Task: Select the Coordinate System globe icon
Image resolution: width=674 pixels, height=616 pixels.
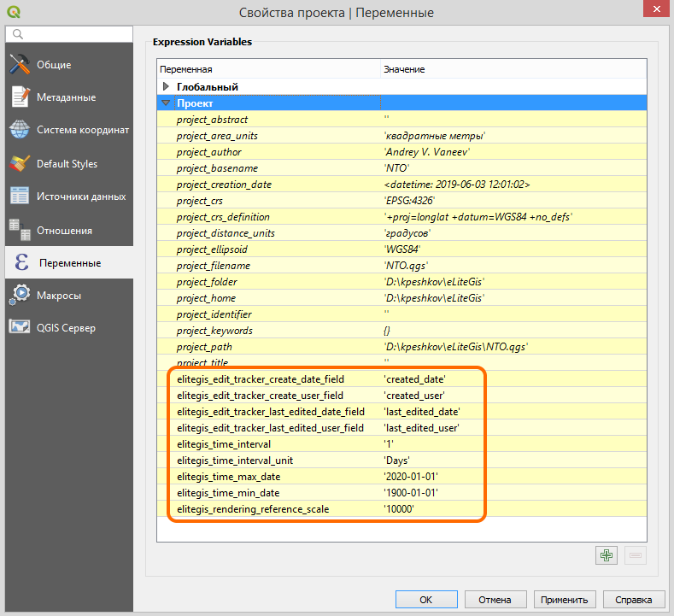Action: [20, 130]
